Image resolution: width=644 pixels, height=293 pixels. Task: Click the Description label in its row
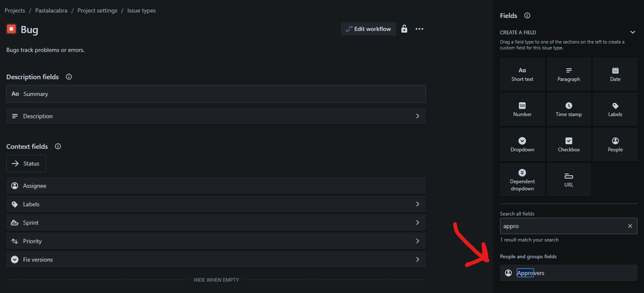pyautogui.click(x=38, y=116)
